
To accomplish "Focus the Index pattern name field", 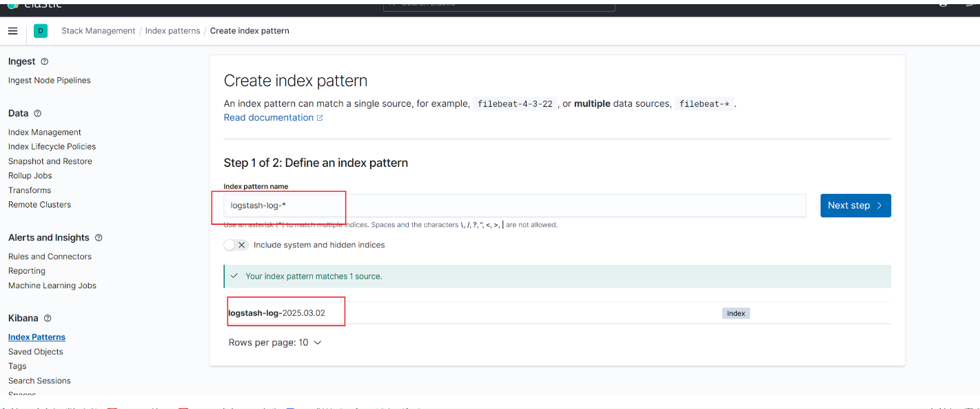I will point(515,206).
